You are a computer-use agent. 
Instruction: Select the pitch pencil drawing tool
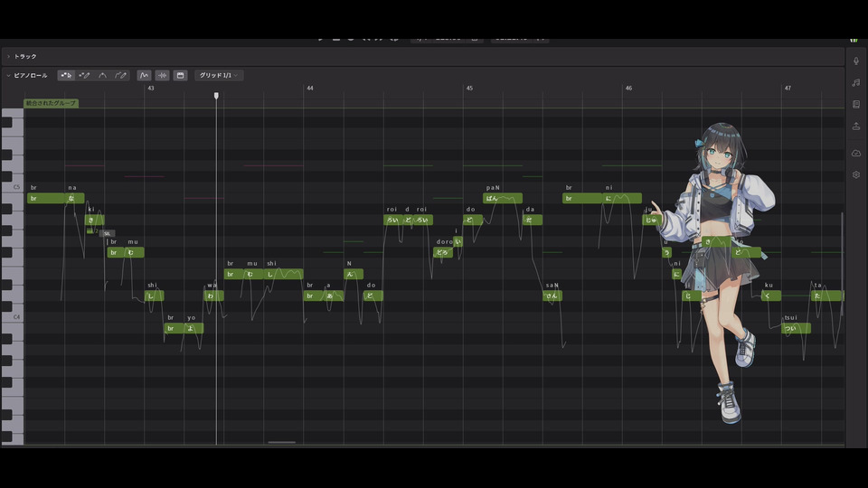click(120, 75)
